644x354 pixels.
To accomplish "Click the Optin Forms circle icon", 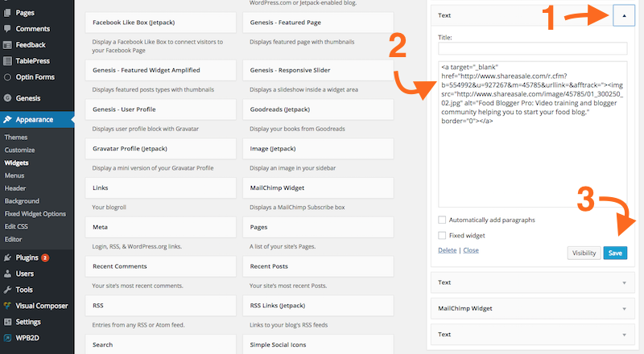I will pos(7,76).
